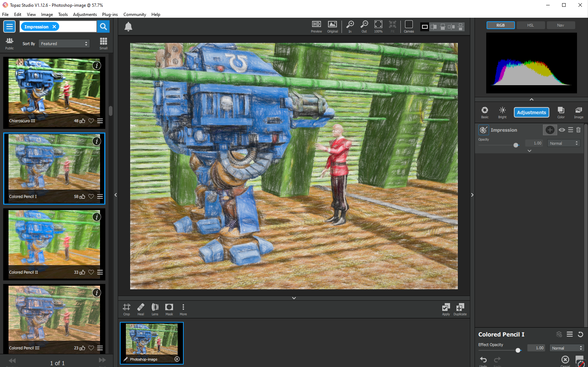This screenshot has height=367, width=588.
Task: Toggle HD Preview
Action: tap(316, 27)
